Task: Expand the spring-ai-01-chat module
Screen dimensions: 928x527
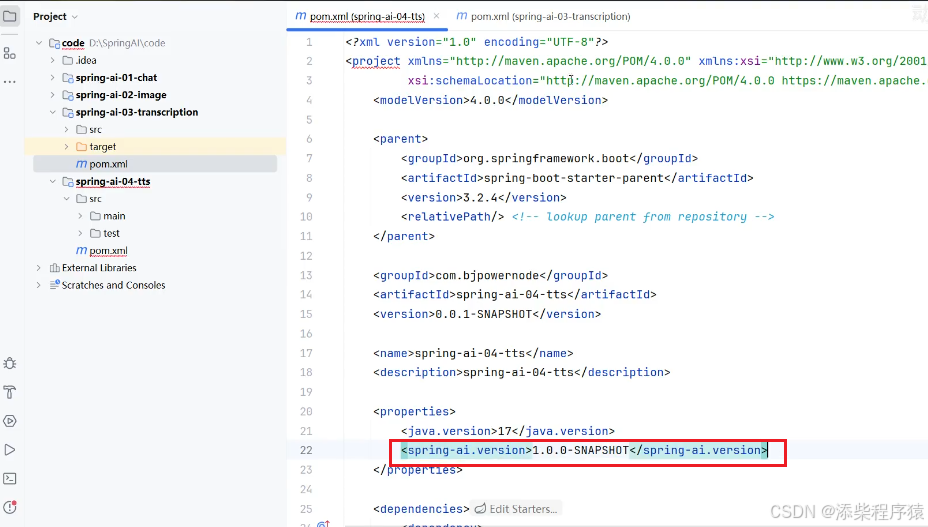Action: (53, 78)
